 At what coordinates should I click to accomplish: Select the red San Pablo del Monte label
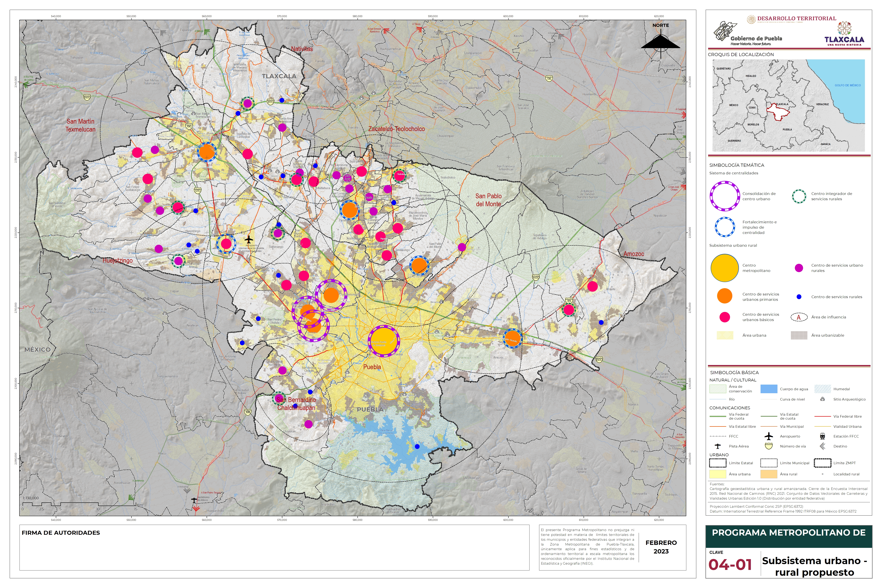pos(488,200)
